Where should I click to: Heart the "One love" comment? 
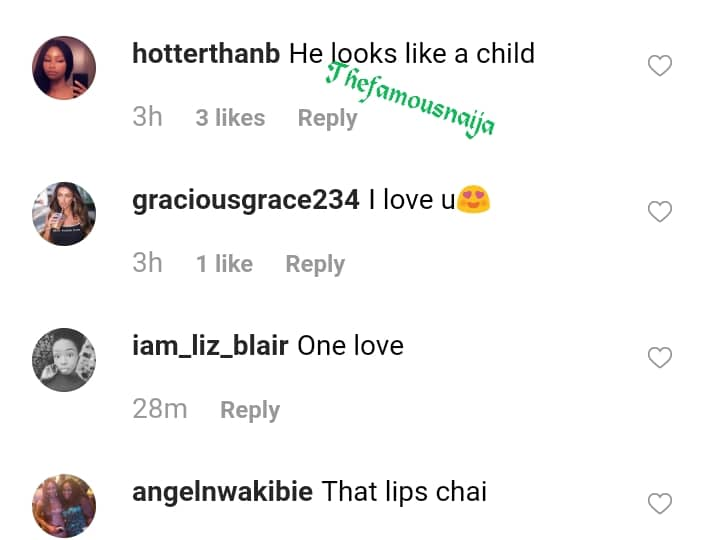[x=660, y=358]
